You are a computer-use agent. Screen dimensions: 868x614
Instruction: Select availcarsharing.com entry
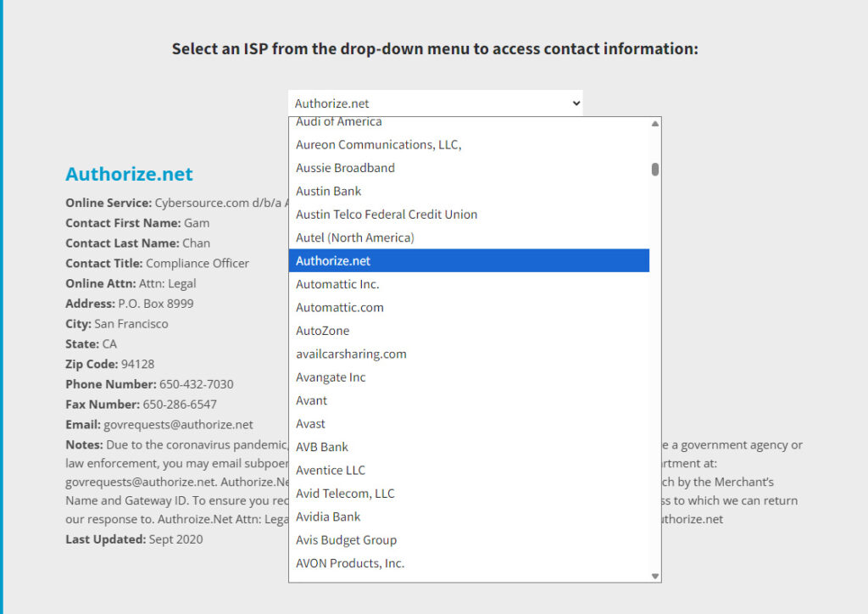(x=351, y=354)
